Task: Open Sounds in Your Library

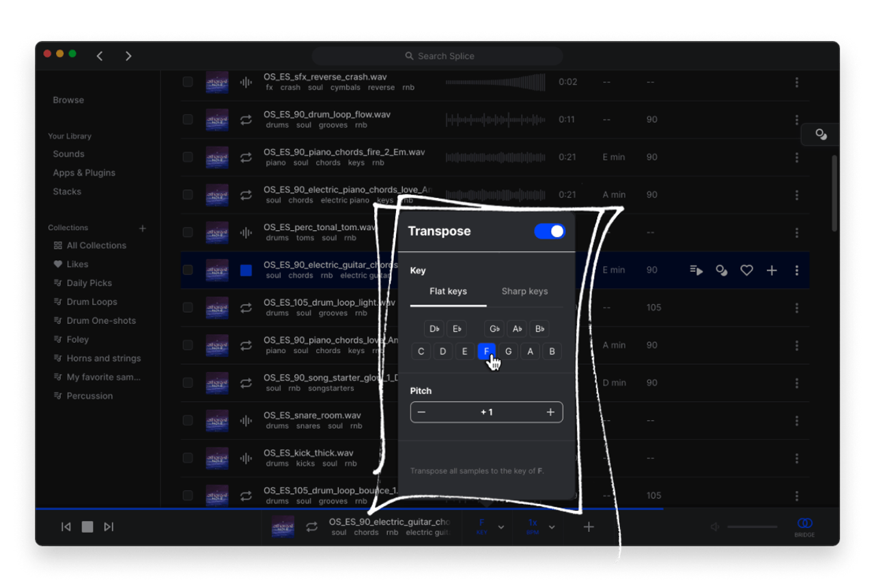Action: click(x=68, y=154)
